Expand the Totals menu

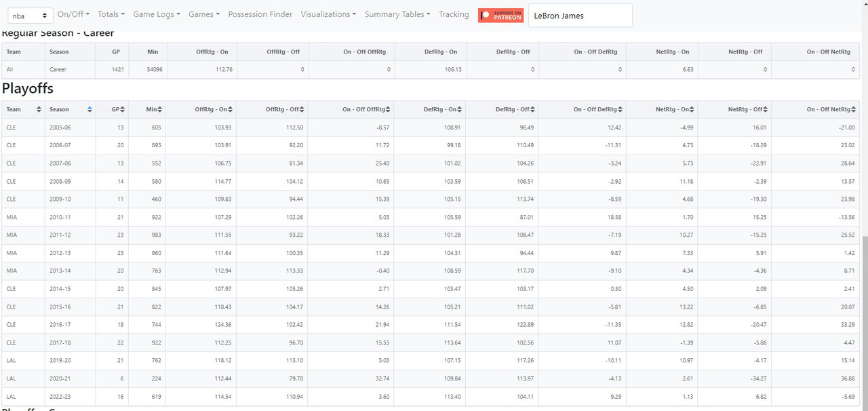coord(111,14)
